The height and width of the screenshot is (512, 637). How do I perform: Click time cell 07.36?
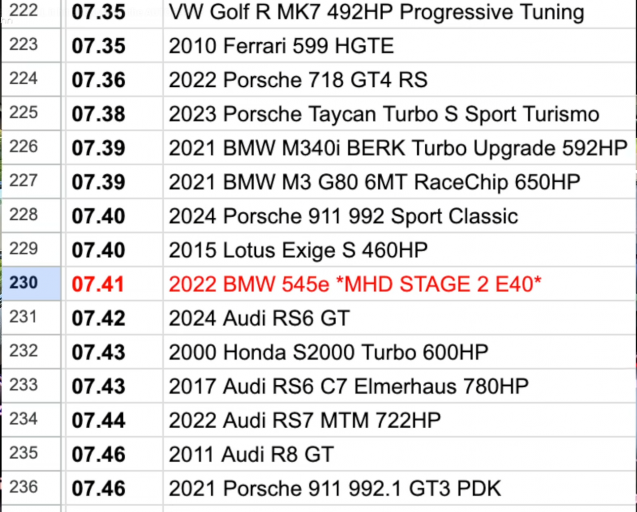[x=114, y=79]
